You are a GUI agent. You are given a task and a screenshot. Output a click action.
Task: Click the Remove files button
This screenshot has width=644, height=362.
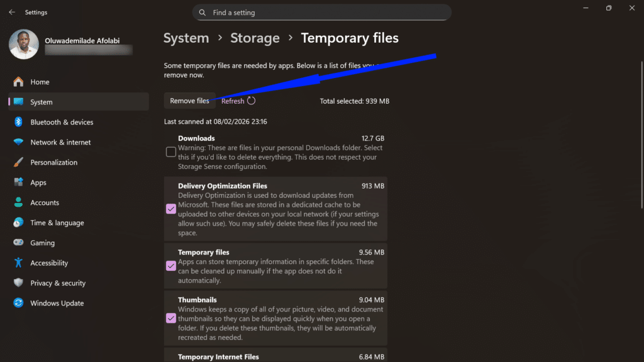tap(189, 100)
